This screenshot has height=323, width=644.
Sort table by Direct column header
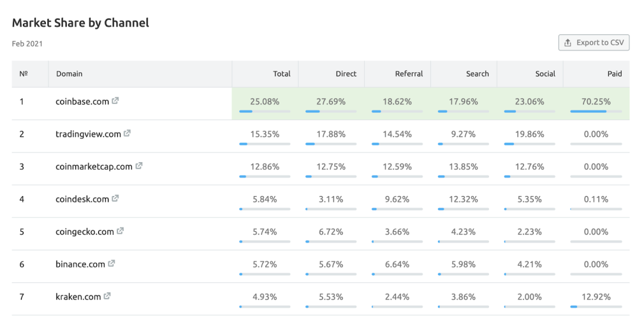(x=346, y=74)
